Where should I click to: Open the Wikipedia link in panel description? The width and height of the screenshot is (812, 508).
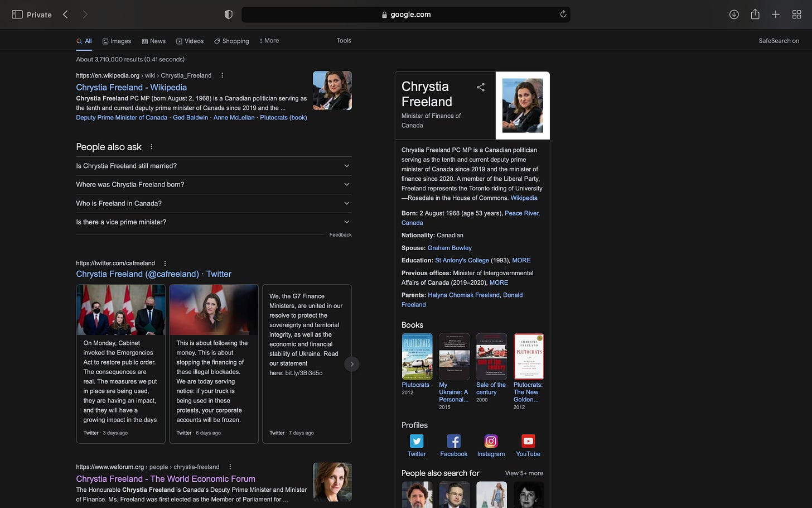[524, 198]
